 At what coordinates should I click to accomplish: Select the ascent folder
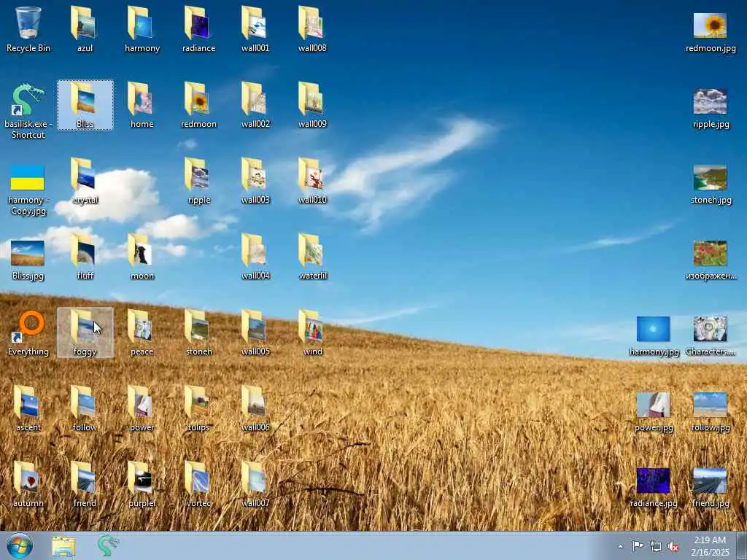coord(28,408)
